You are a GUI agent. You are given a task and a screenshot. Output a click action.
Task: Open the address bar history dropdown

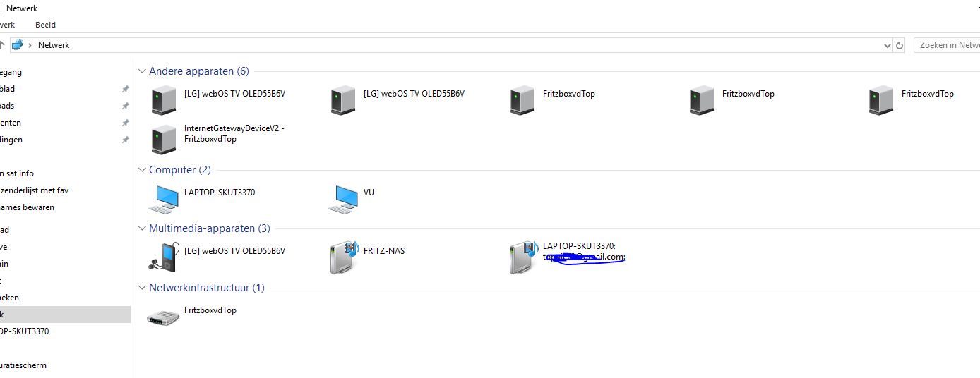click(x=888, y=45)
